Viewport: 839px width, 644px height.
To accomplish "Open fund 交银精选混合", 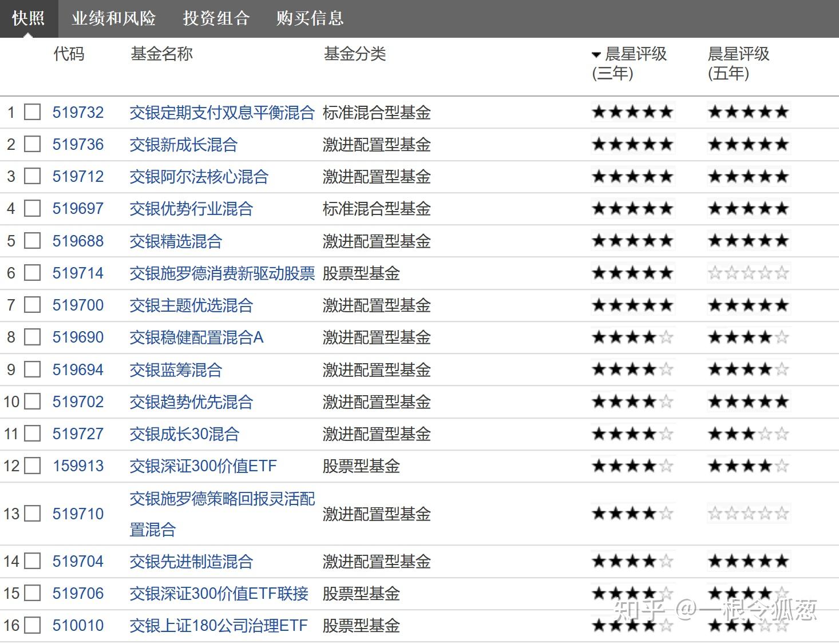I will [x=176, y=241].
